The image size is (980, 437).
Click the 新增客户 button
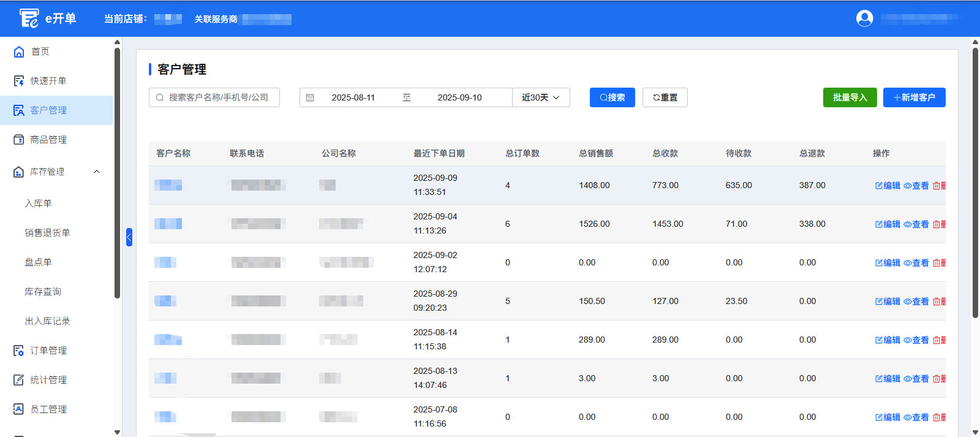point(914,97)
